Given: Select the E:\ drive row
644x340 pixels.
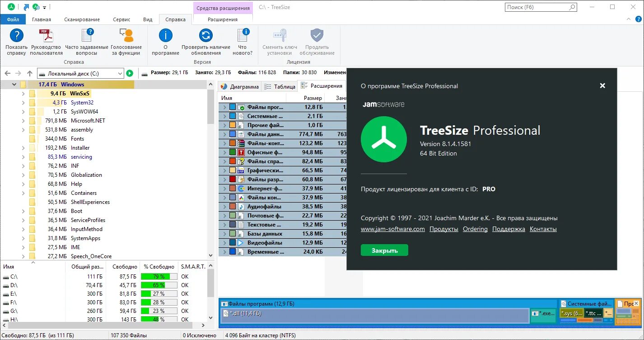Looking at the screenshot, I should pyautogui.click(x=104, y=294).
